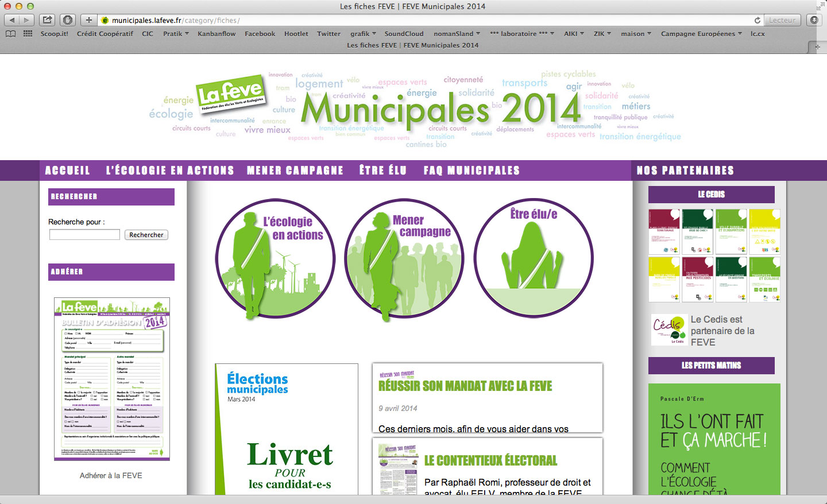The height and width of the screenshot is (504, 827).
Task: Open the CIC bookmark
Action: 148,34
